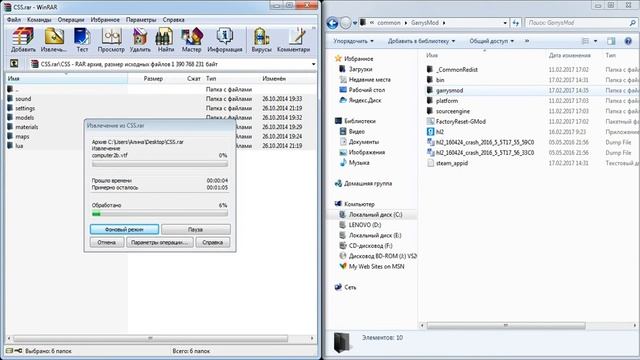Click Загрузки in Explorer favorites

point(356,69)
